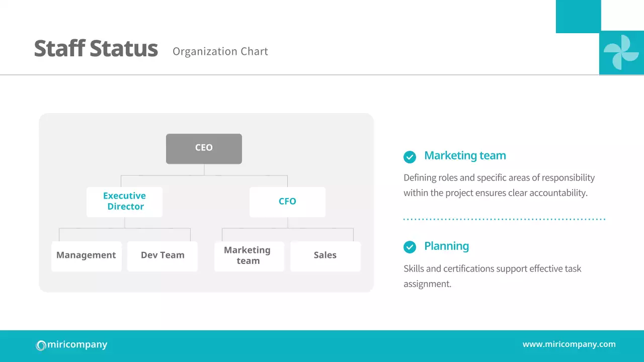The width and height of the screenshot is (644, 362).
Task: Click the miricompany swirl logo icon
Action: coord(41,345)
